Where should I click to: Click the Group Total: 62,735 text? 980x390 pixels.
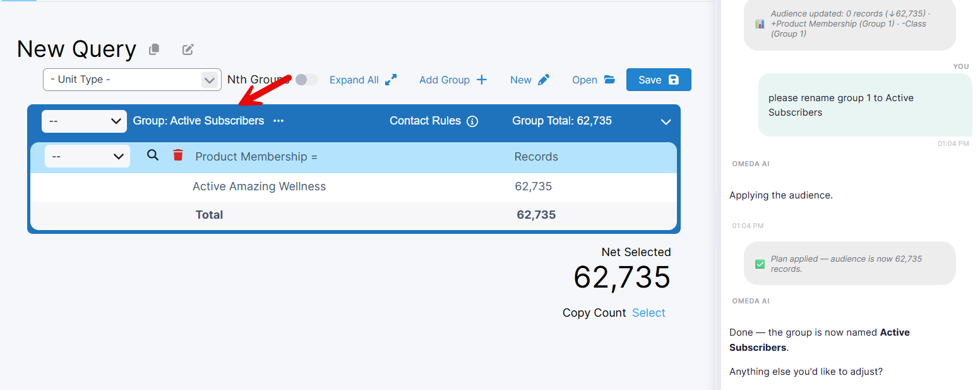point(562,121)
